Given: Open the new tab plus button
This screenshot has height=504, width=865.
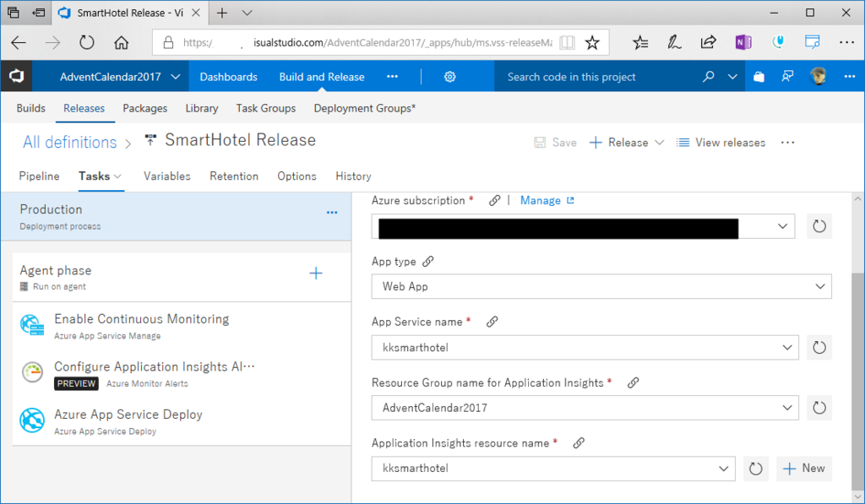Looking at the screenshot, I should pyautogui.click(x=222, y=13).
